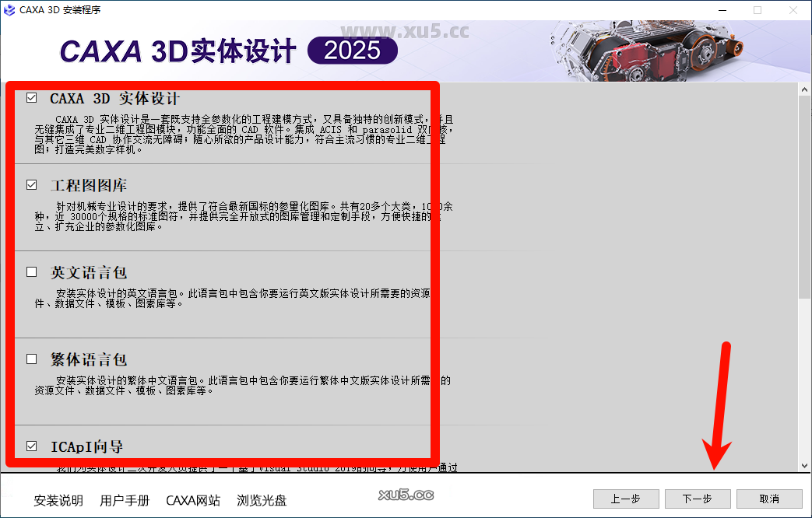This screenshot has height=518, width=812.
Task: Uncheck the CAXA 3D 实体设计 component checkbox
Action: pos(31,97)
